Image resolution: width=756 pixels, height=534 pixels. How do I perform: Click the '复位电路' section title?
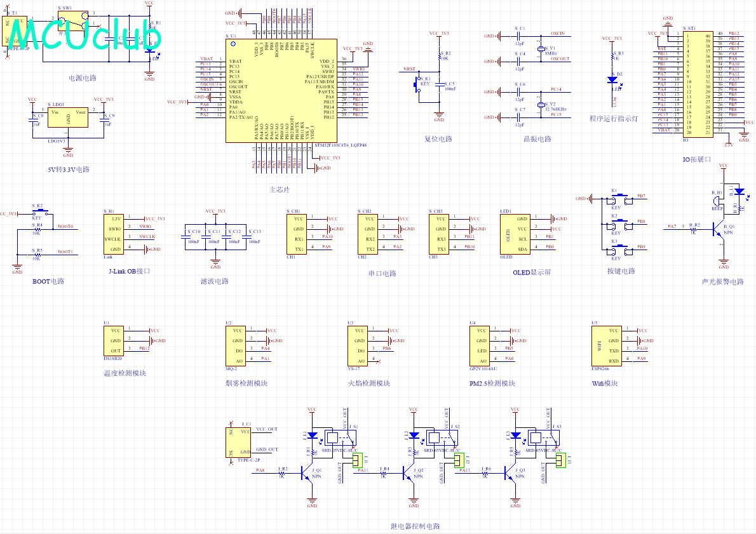coord(438,139)
